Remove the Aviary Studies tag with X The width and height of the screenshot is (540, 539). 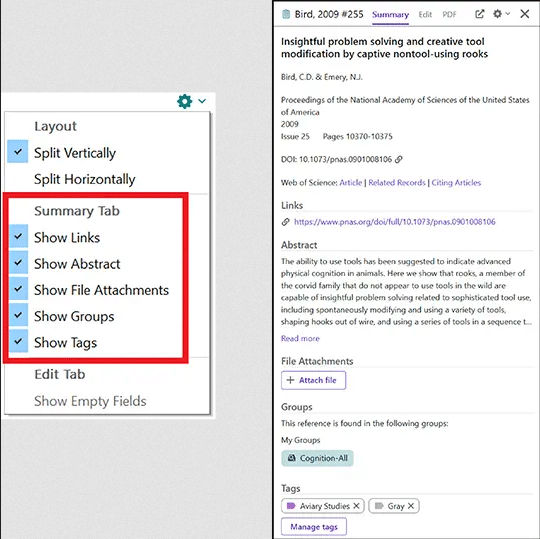pos(356,506)
